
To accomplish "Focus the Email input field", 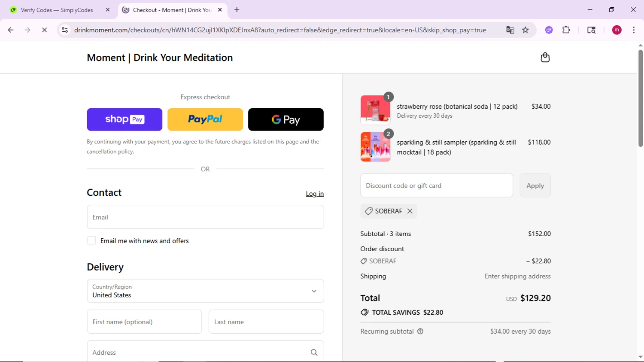I will pyautogui.click(x=205, y=217).
